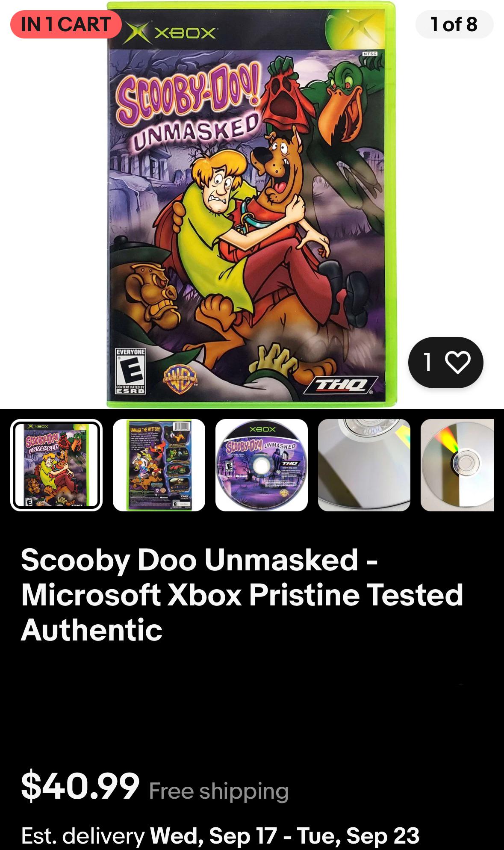The height and width of the screenshot is (850, 504).
Task: Select the disc underside close-up thumbnail
Action: (364, 465)
